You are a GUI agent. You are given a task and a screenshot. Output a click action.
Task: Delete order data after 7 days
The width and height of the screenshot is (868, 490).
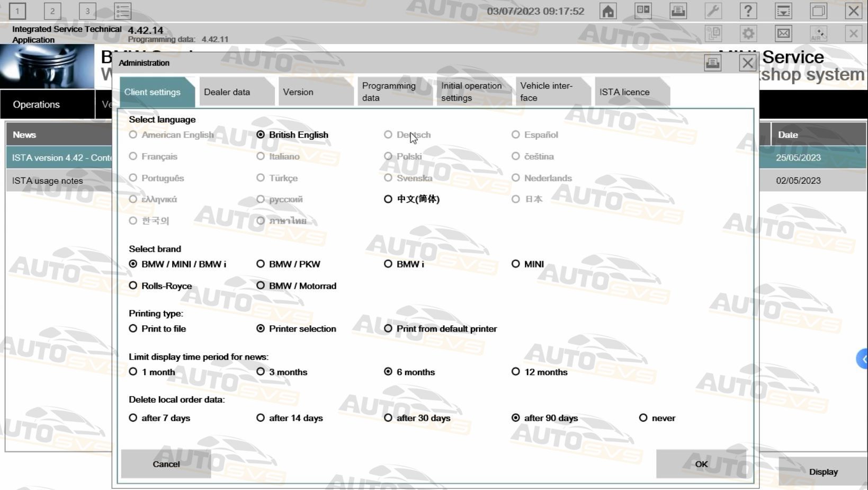coord(159,418)
